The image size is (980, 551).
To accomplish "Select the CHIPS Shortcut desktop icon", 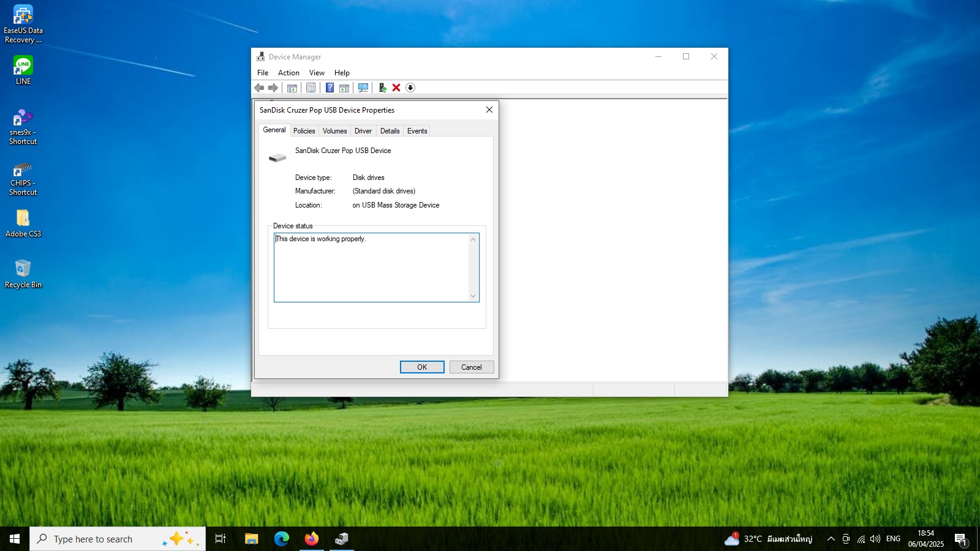I will [x=23, y=178].
